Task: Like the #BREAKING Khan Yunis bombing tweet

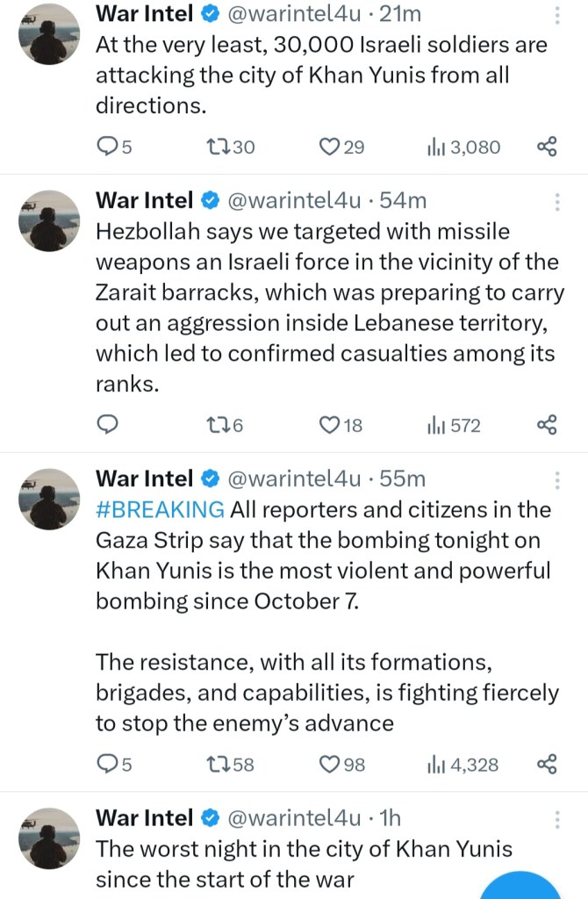Action: click(329, 765)
